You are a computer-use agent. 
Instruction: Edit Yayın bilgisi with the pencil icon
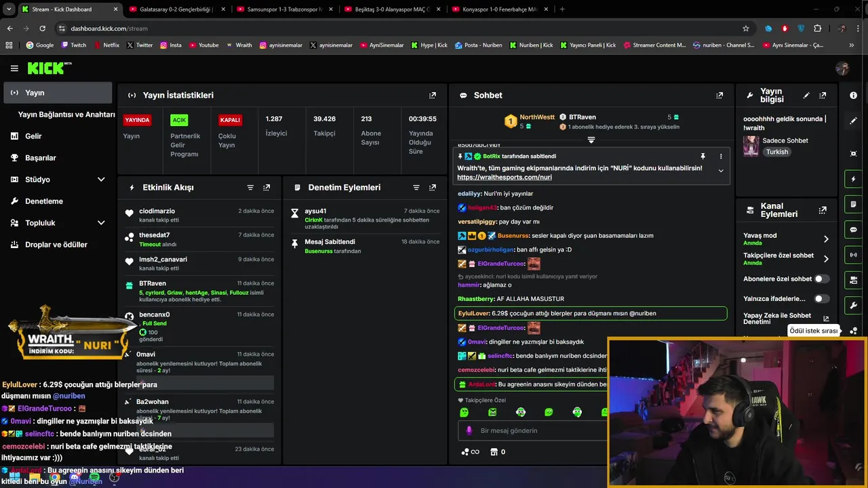coord(806,96)
